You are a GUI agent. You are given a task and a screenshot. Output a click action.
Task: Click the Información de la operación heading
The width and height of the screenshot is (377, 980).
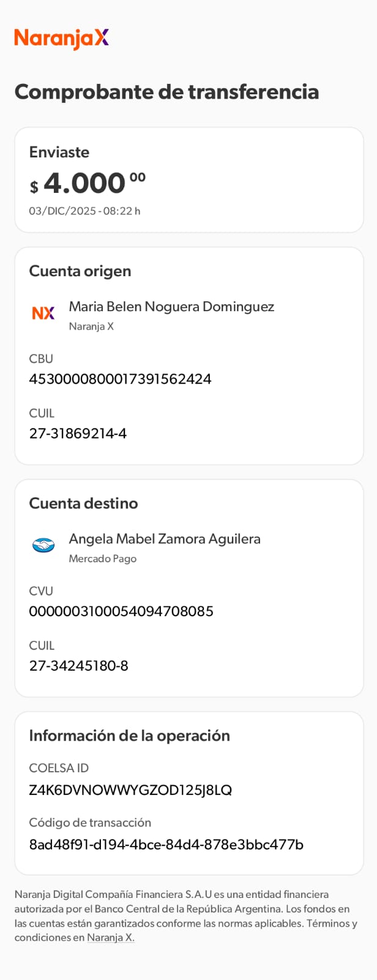coord(129,736)
